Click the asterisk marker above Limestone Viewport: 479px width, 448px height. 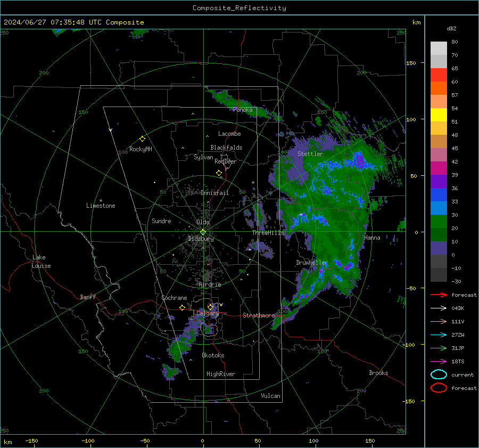pyautogui.click(x=101, y=201)
